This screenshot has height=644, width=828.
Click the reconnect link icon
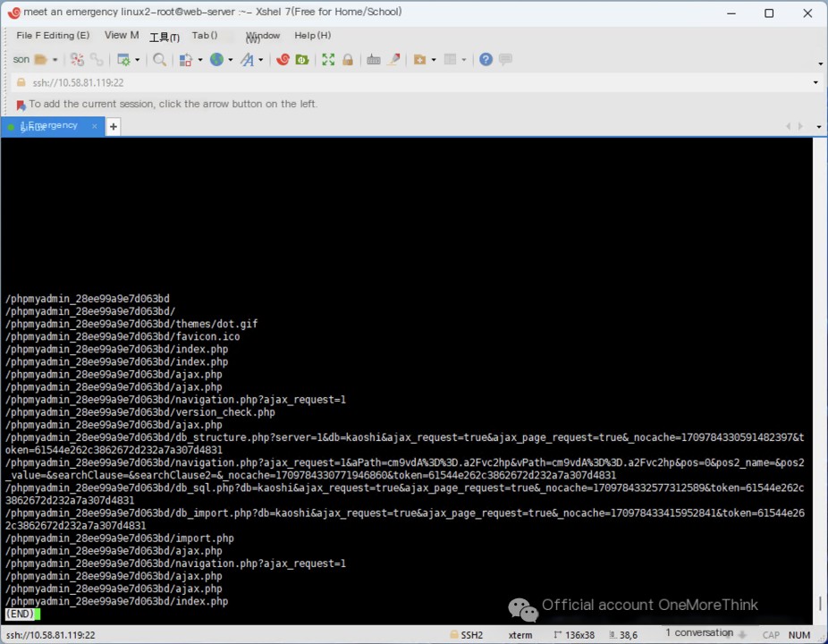(97, 60)
